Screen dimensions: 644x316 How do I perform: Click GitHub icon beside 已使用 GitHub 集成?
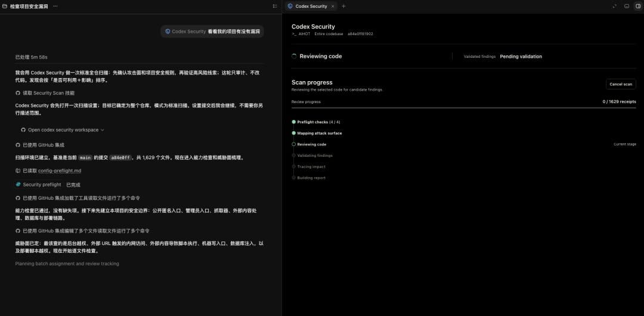18,145
